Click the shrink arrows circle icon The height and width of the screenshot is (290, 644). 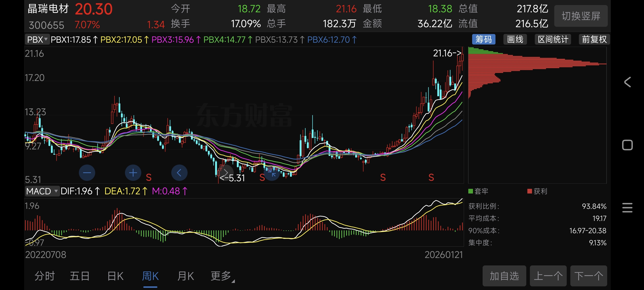(x=271, y=173)
